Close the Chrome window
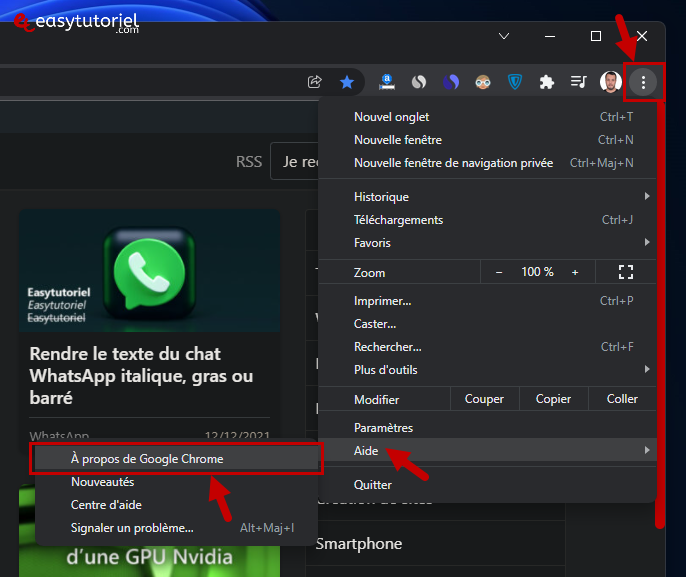The height and width of the screenshot is (577, 686). 642,36
